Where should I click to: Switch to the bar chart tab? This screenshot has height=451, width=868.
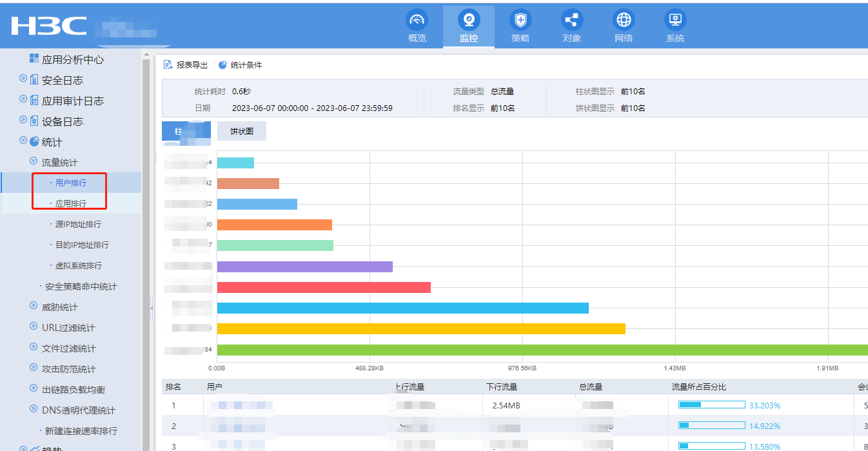coord(186,131)
